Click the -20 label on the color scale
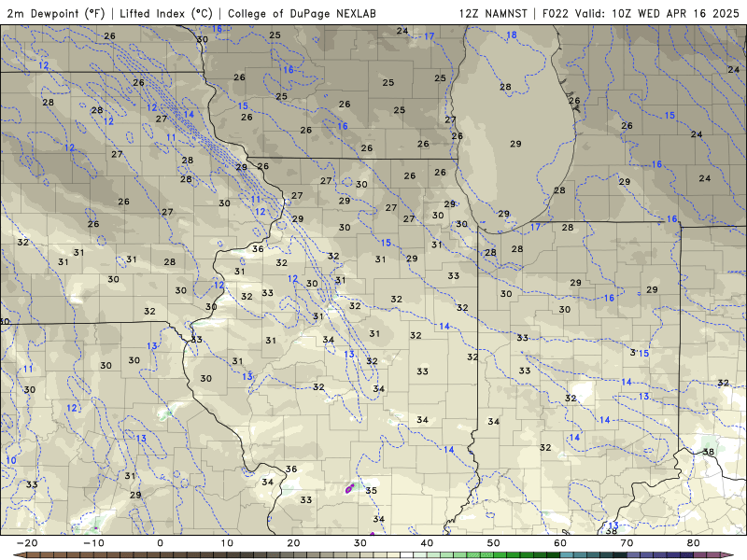Image resolution: width=747 pixels, height=560 pixels. 27,543
